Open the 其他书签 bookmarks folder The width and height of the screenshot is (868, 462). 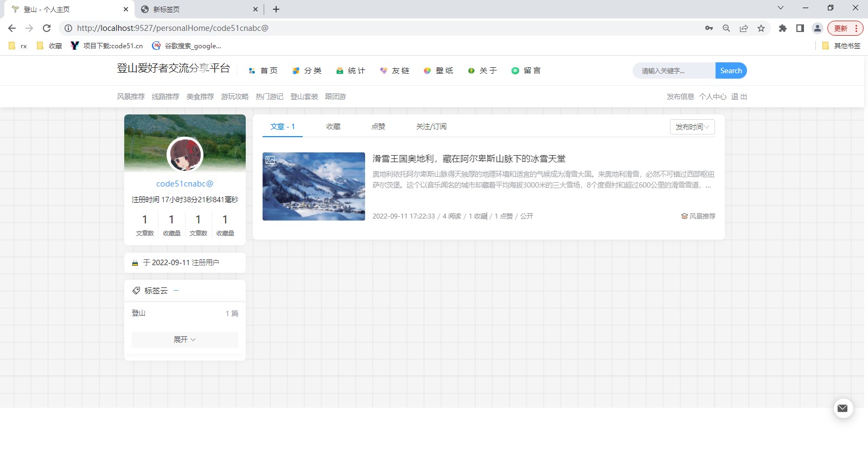pos(841,46)
